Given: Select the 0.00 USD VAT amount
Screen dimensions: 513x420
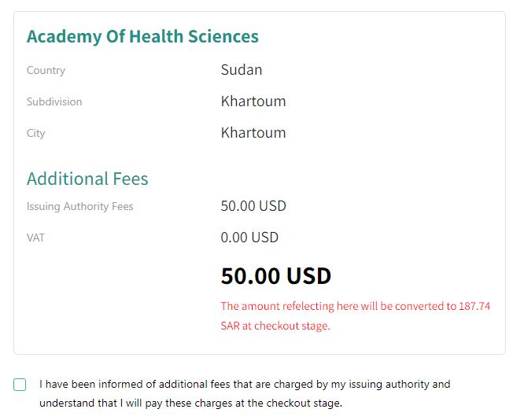Looking at the screenshot, I should [x=249, y=238].
